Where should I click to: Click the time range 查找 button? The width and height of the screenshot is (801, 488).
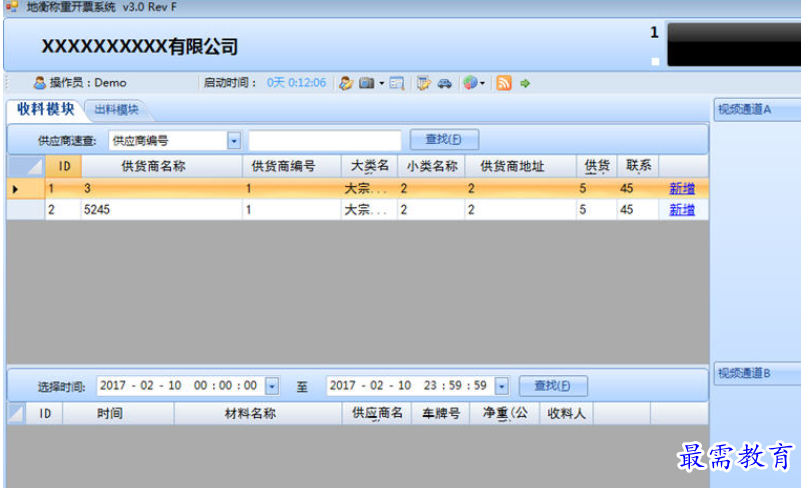[552, 386]
